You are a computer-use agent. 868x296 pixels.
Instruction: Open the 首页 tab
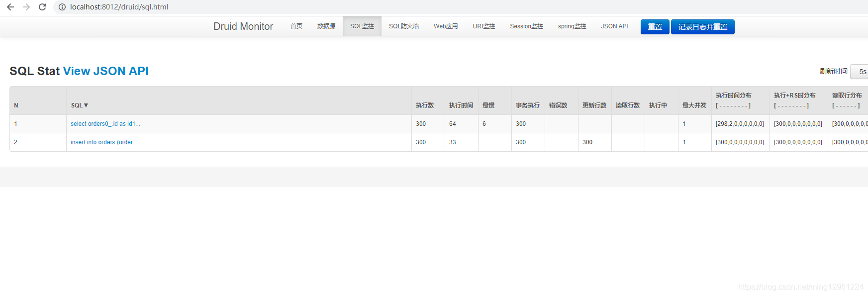(x=296, y=26)
